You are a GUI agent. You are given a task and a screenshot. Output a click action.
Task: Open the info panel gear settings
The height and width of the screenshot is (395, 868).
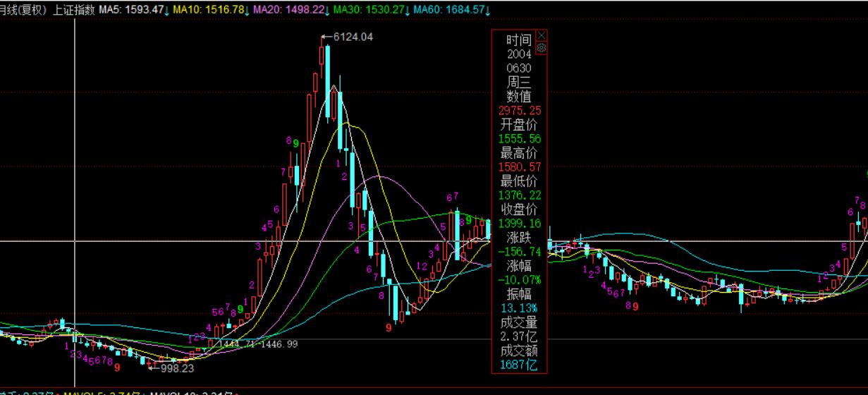542,48
